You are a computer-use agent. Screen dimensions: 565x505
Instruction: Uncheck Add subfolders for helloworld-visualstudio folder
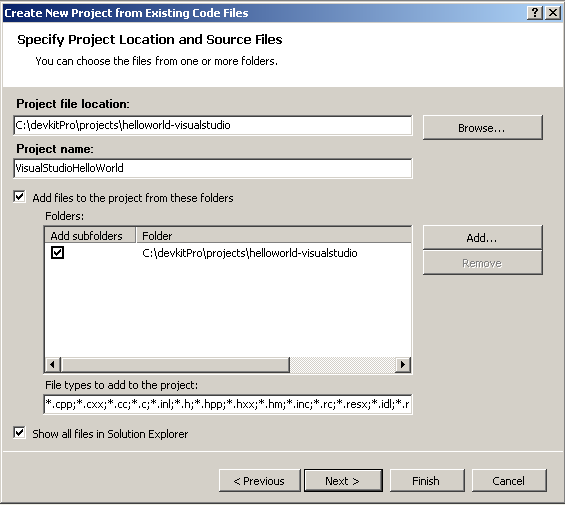tap(57, 252)
